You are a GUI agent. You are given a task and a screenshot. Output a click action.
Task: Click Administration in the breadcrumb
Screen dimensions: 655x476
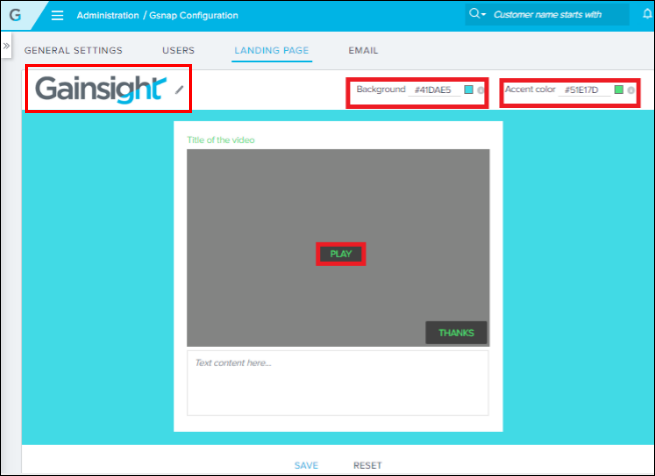click(108, 15)
